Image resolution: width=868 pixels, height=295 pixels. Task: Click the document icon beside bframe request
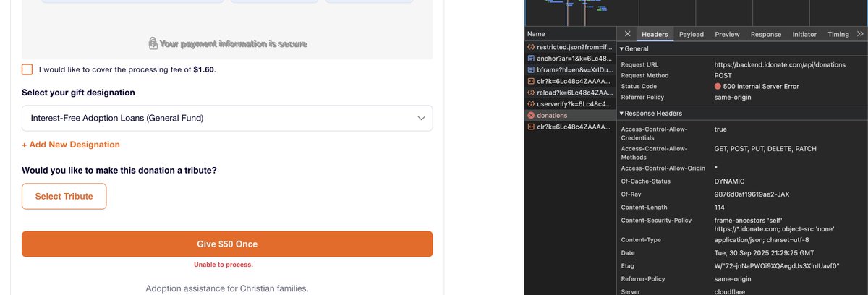[531, 69]
